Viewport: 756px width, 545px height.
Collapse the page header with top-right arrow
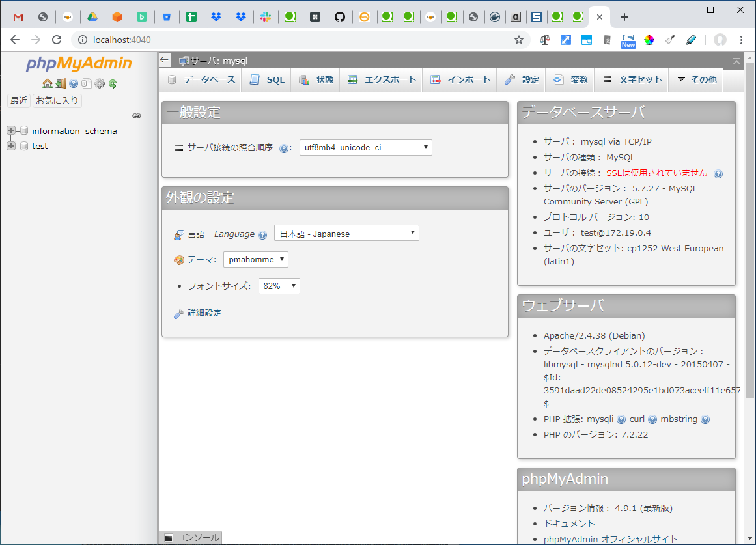[736, 61]
